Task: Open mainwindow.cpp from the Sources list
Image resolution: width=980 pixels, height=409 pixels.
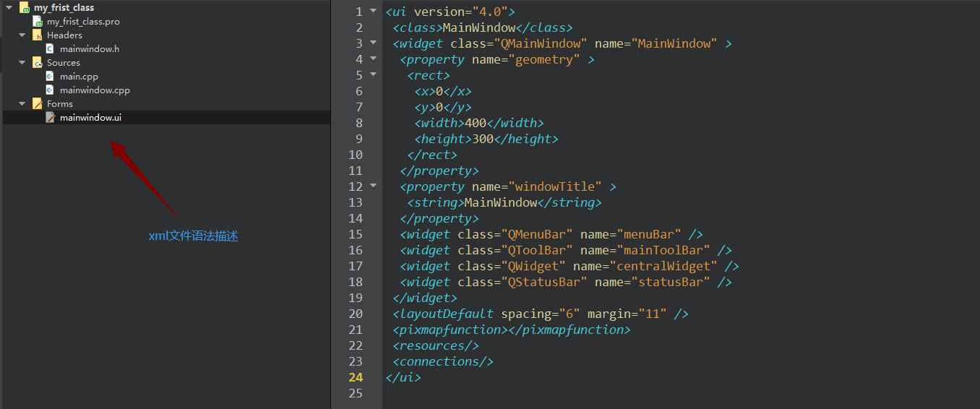Action: [95, 90]
